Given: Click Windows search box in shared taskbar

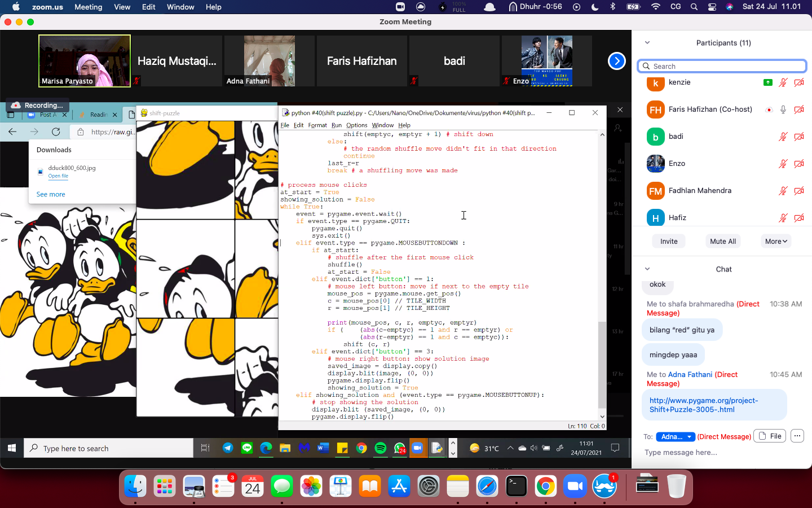Looking at the screenshot, I should [109, 448].
